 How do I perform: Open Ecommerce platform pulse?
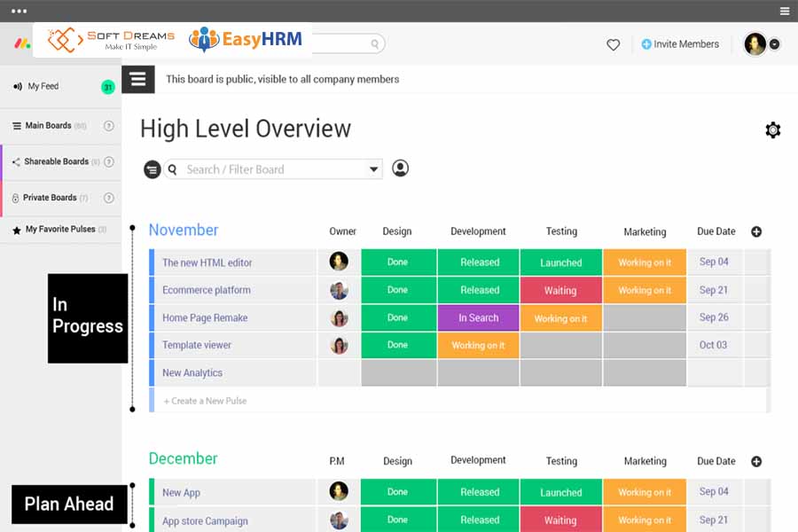click(206, 290)
